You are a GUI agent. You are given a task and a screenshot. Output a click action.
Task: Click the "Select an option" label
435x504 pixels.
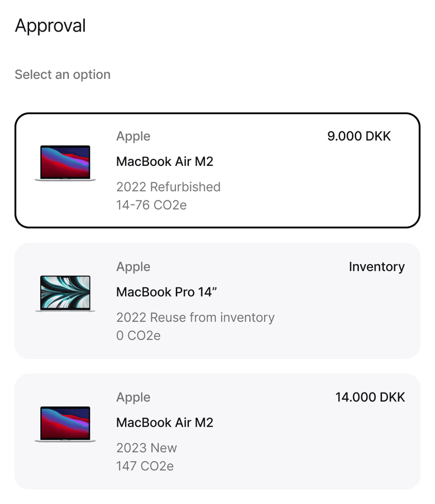click(62, 75)
